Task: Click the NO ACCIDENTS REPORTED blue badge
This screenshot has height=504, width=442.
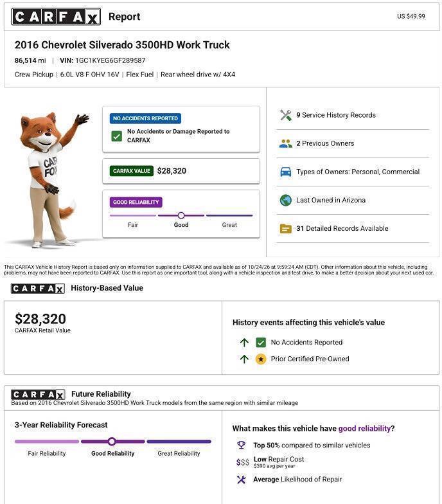Action: (x=145, y=118)
